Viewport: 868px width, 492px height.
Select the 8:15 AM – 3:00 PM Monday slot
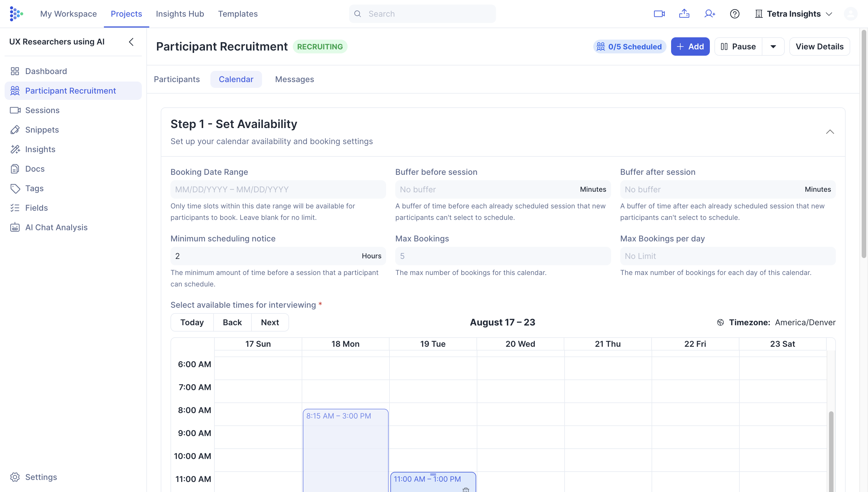pyautogui.click(x=345, y=450)
